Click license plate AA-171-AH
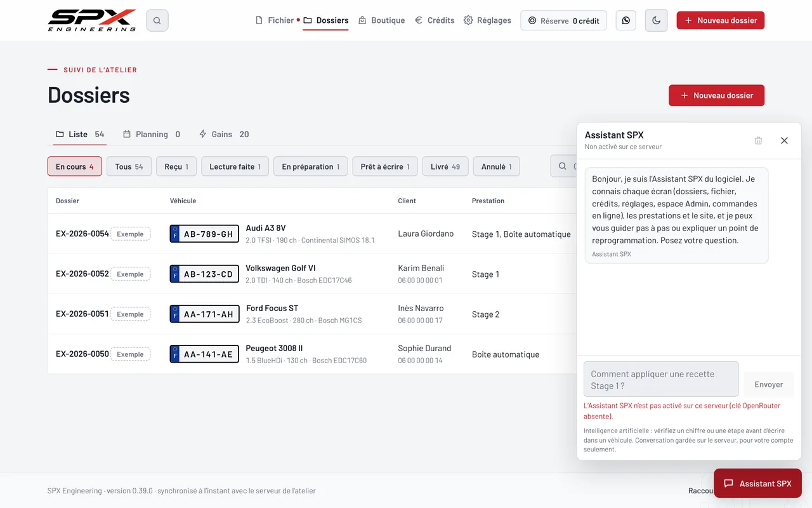 click(204, 314)
